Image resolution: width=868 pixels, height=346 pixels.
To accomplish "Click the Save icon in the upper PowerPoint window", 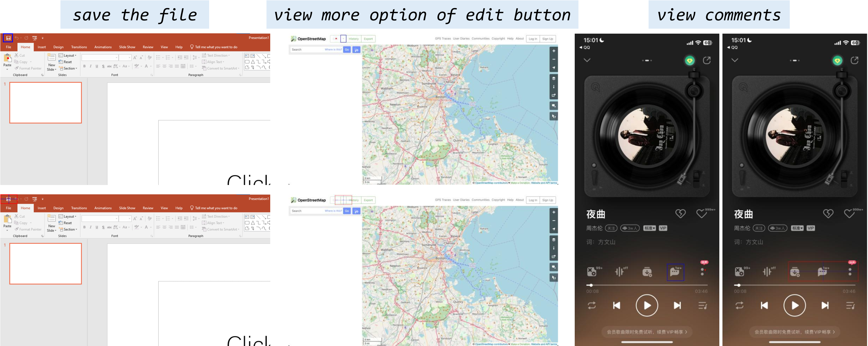I will click(8, 38).
